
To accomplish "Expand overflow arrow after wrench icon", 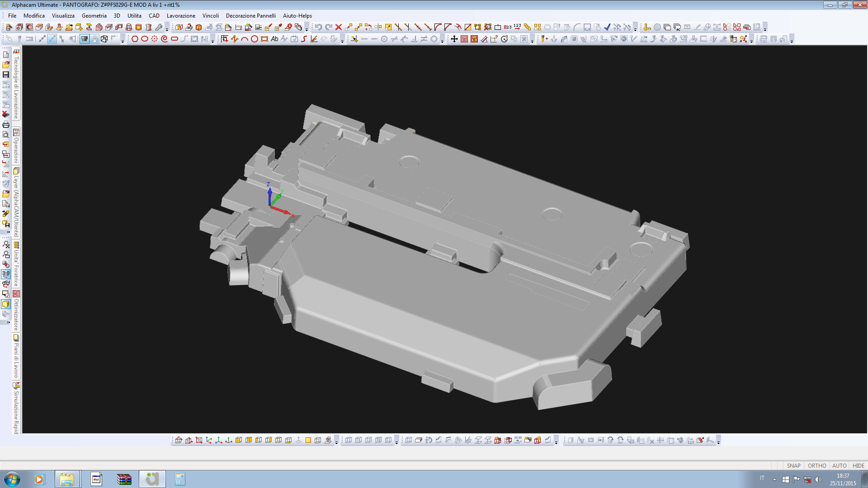I will (x=167, y=29).
